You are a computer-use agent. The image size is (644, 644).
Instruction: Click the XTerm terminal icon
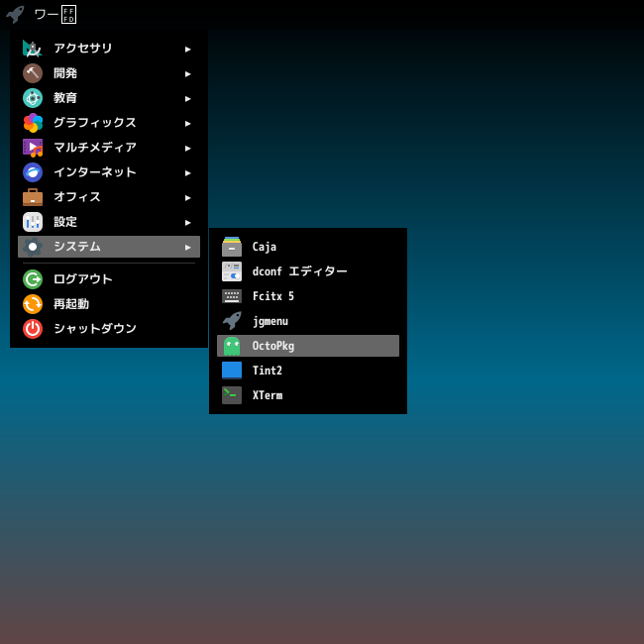coord(232,395)
